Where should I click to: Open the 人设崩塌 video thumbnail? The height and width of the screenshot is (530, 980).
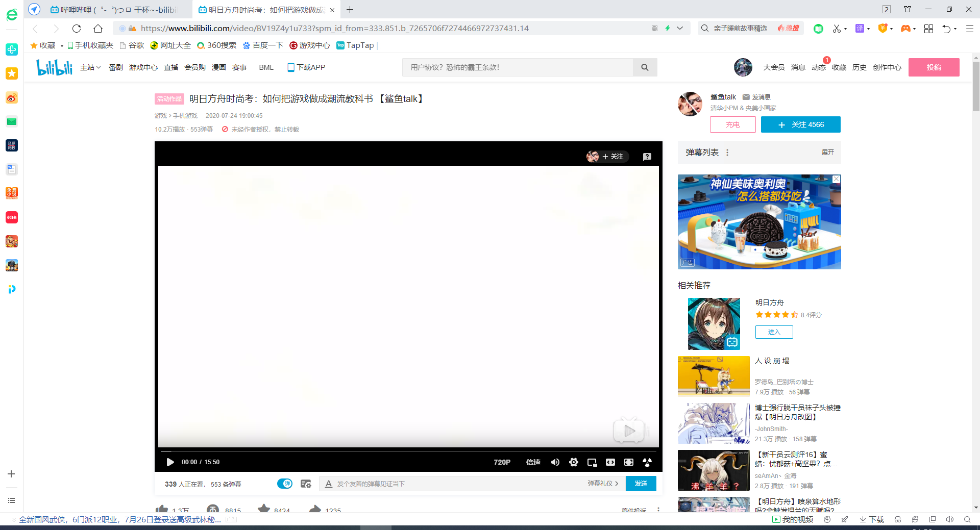714,376
